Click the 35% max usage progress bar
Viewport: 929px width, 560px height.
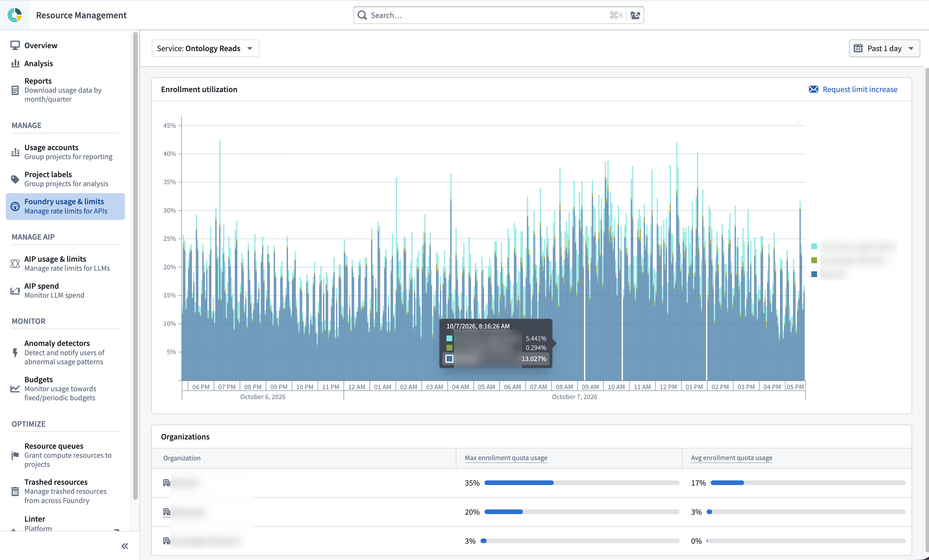pos(582,483)
